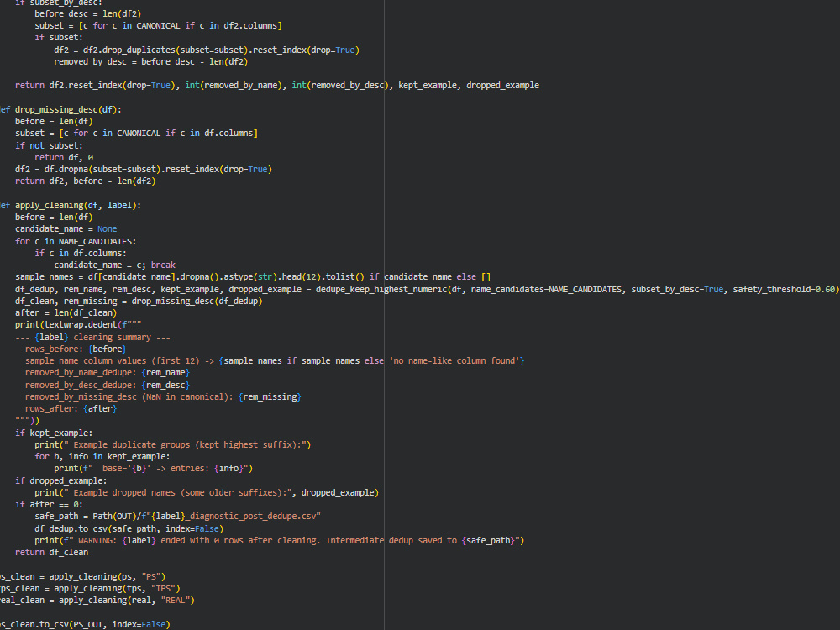Click the line "before_desc = len(df2)"

(x=88, y=14)
